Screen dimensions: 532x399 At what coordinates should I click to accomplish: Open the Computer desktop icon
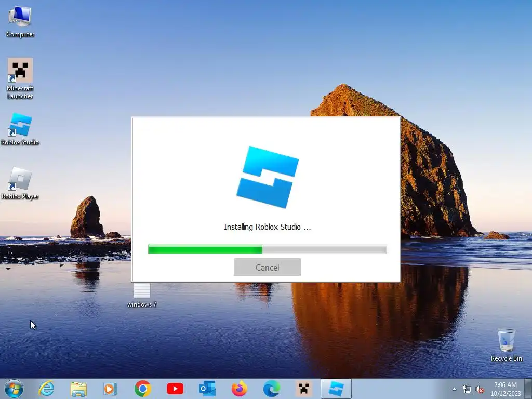20,21
